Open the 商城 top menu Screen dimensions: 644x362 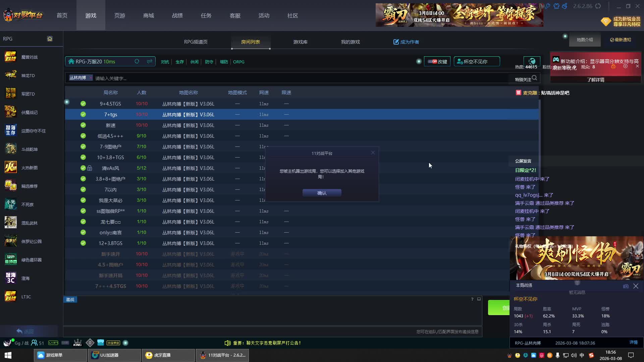pyautogui.click(x=148, y=15)
